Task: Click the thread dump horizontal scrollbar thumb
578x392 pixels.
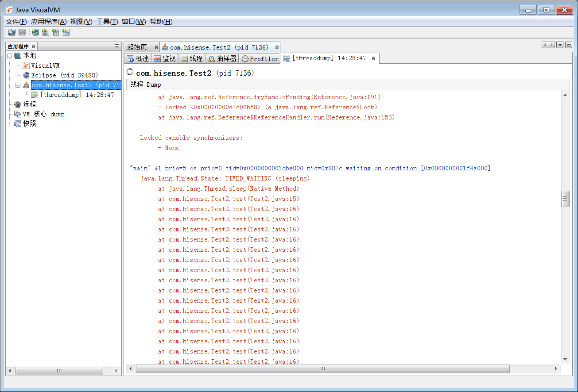Action: coord(323,369)
